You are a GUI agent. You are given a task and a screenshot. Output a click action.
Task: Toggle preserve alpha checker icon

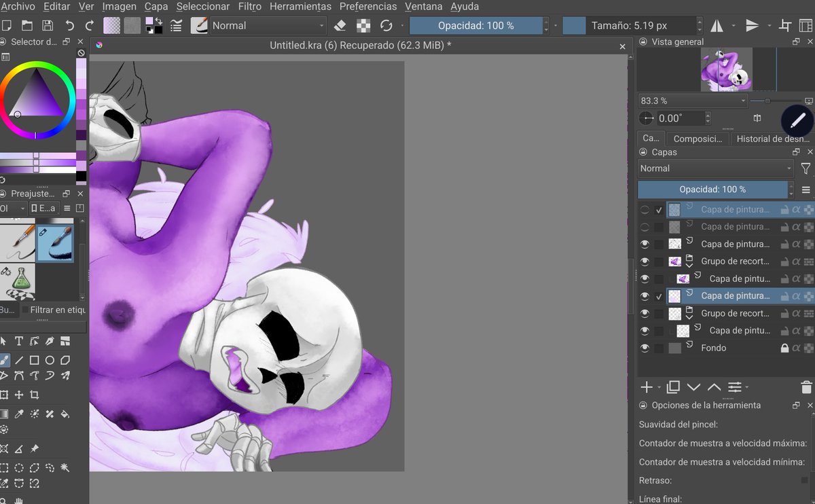point(363,26)
